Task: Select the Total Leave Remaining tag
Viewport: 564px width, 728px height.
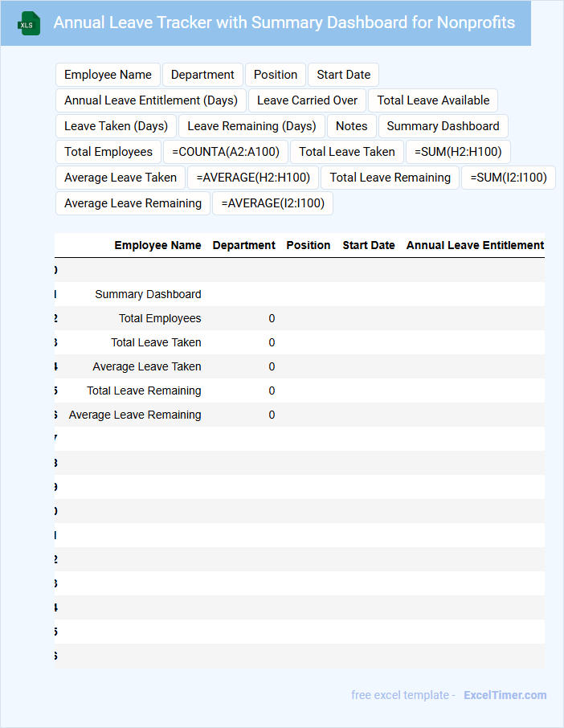Action: click(390, 178)
